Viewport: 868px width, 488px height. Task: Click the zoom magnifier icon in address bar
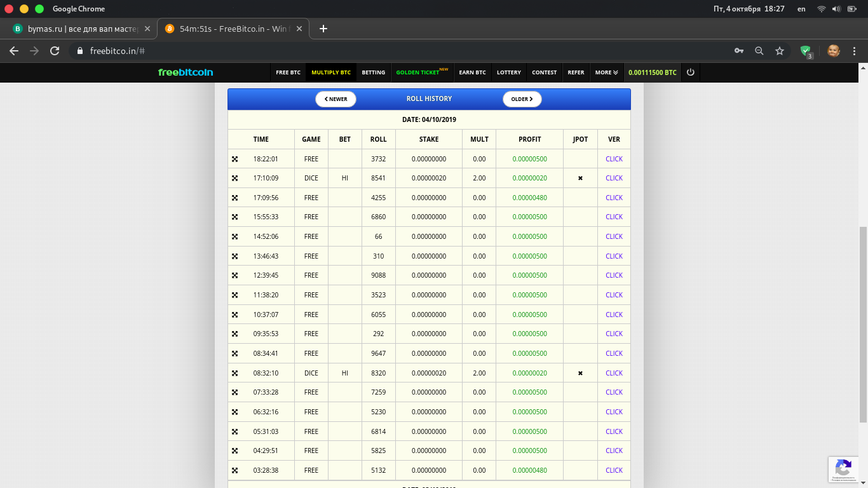[x=759, y=51]
